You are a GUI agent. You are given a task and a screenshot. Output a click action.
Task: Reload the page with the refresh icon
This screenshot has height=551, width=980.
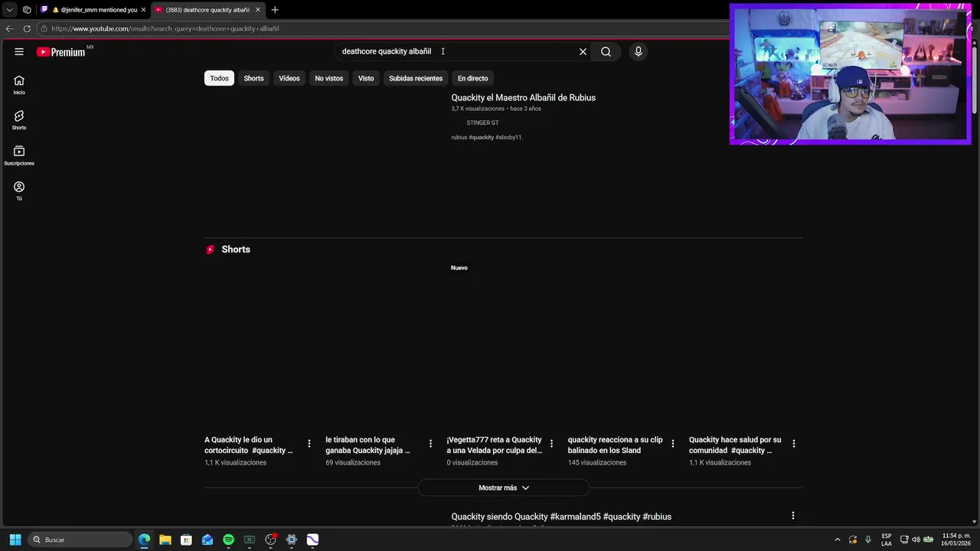tap(27, 28)
